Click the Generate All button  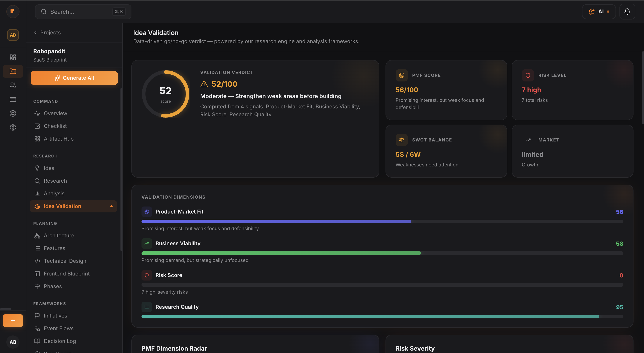[x=74, y=78]
